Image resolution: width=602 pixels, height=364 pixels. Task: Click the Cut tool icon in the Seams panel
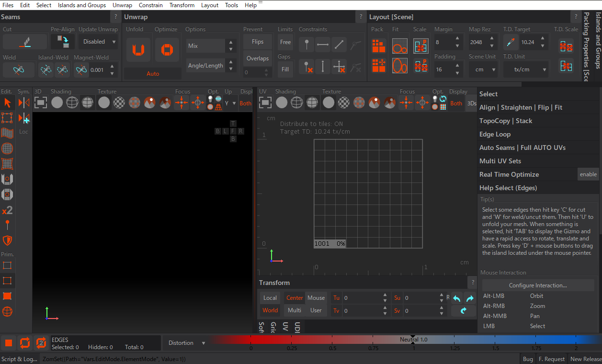click(25, 41)
